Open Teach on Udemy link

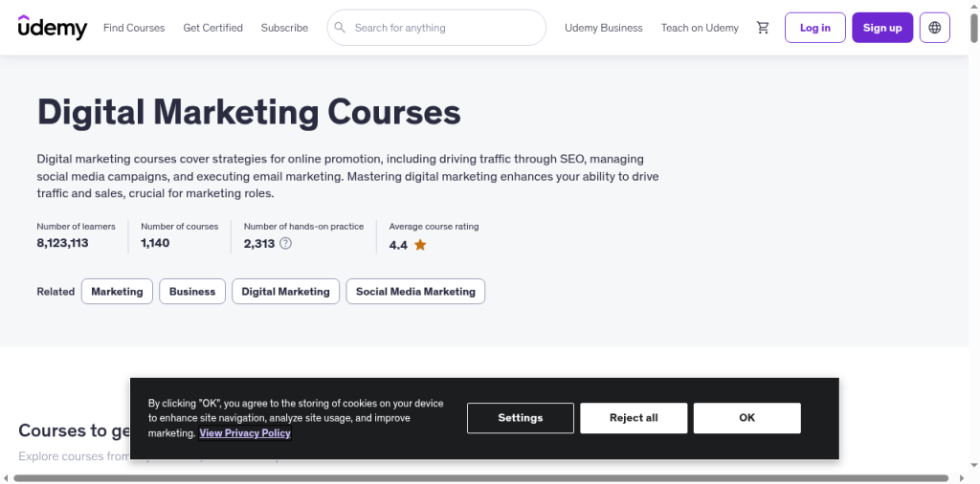click(x=700, y=28)
